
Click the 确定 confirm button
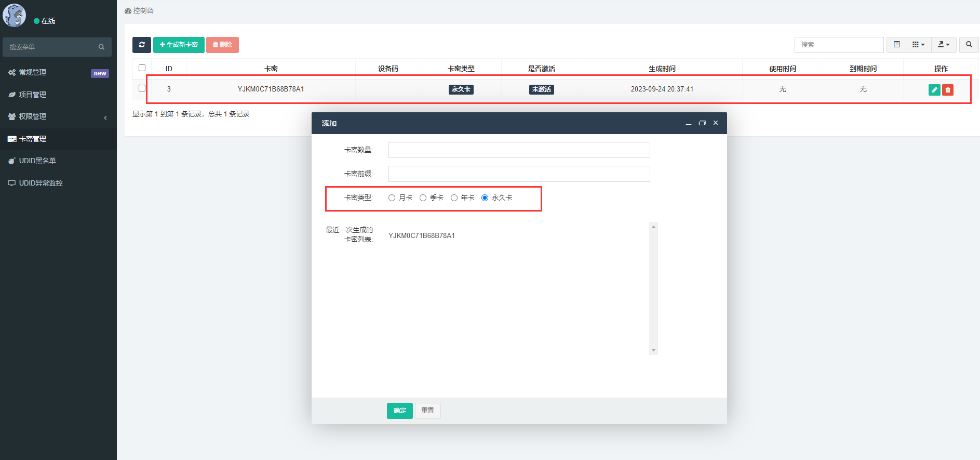(x=399, y=411)
